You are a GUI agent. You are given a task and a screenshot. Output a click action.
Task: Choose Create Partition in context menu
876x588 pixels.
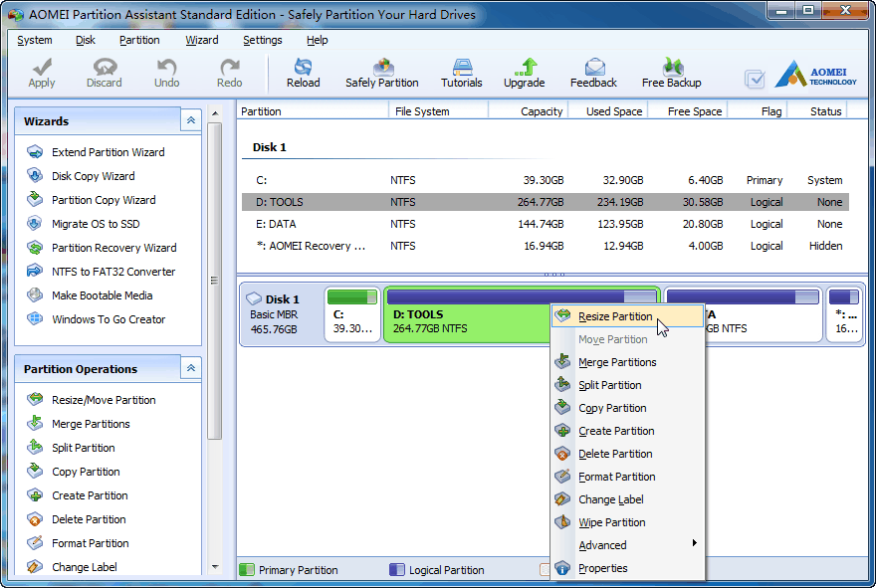(x=627, y=431)
